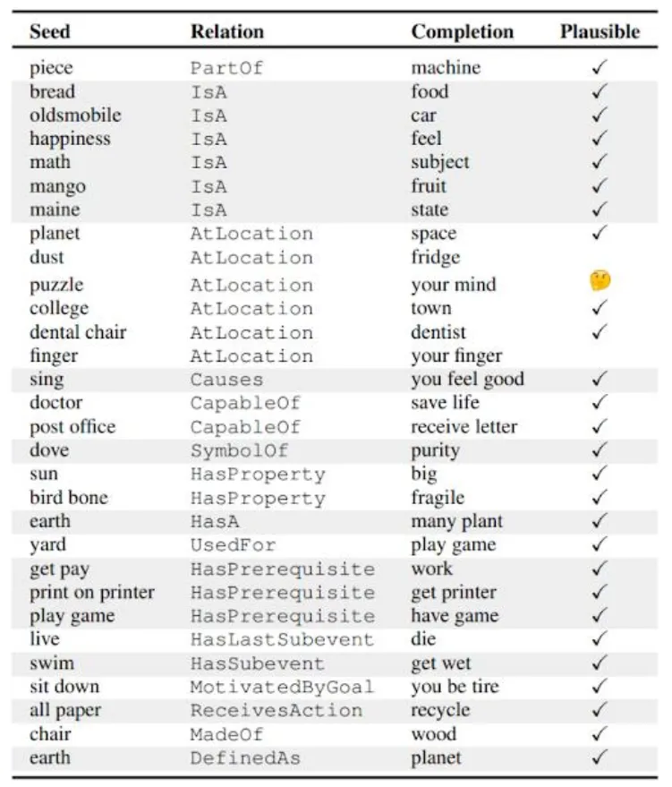672x787 pixels.
Task: Select the 'HasLastSubevent' relation cell
Action: 283,639
